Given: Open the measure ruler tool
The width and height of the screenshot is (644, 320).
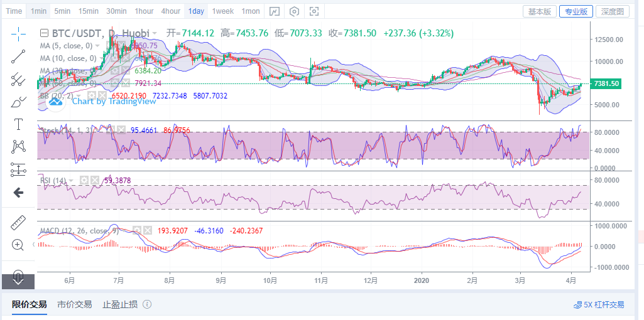Looking at the screenshot, I should coord(18,222).
